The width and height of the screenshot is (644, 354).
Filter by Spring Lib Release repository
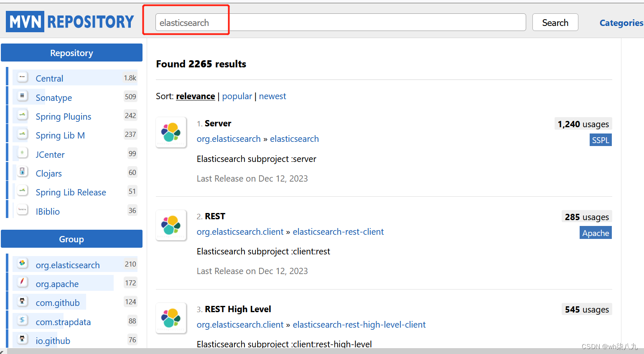pos(71,192)
